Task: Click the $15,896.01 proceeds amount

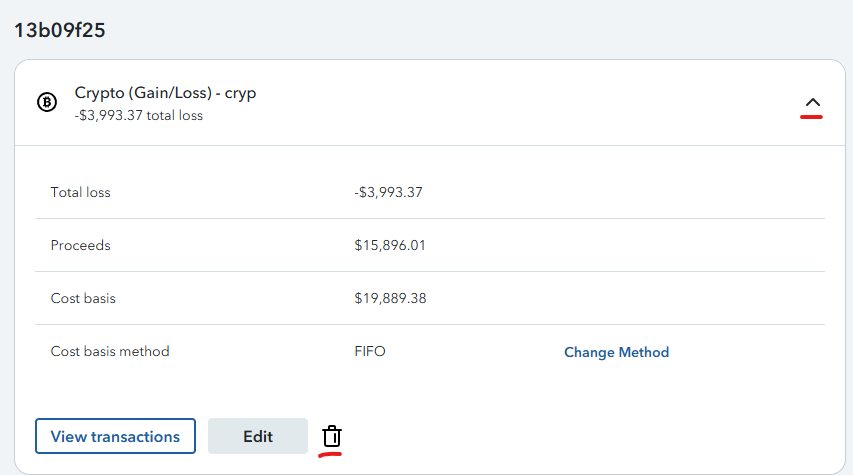Action: pos(390,245)
